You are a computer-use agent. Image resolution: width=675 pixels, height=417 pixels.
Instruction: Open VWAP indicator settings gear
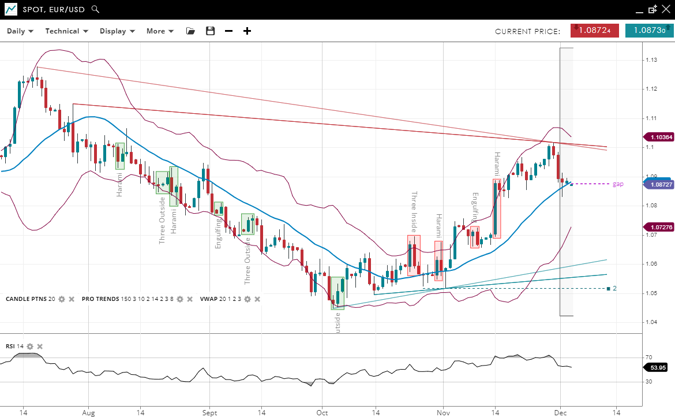pyautogui.click(x=249, y=299)
